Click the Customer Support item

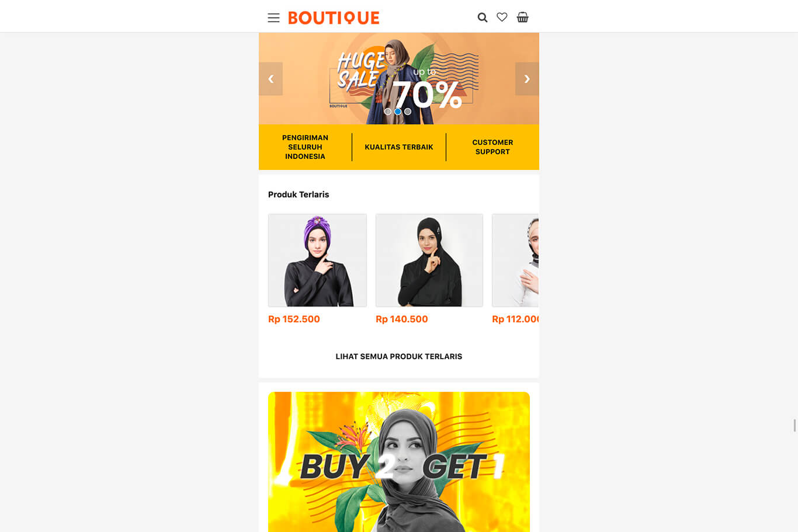pyautogui.click(x=492, y=147)
